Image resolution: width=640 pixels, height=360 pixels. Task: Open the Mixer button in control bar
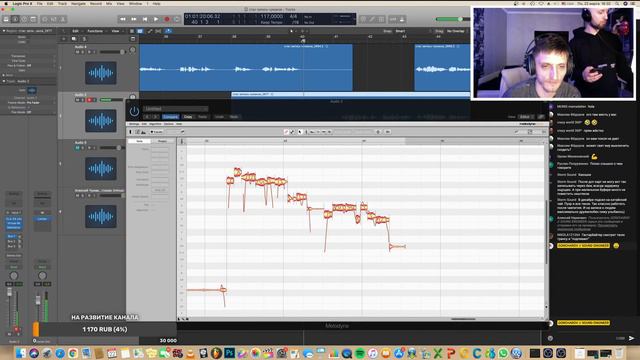(54, 19)
